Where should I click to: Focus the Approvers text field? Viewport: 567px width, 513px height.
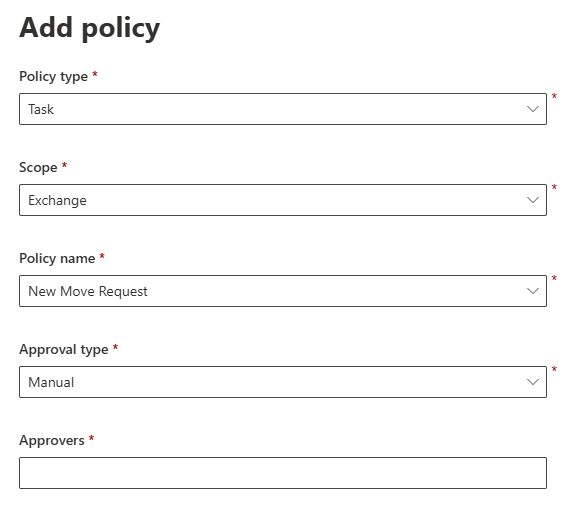[x=283, y=473]
